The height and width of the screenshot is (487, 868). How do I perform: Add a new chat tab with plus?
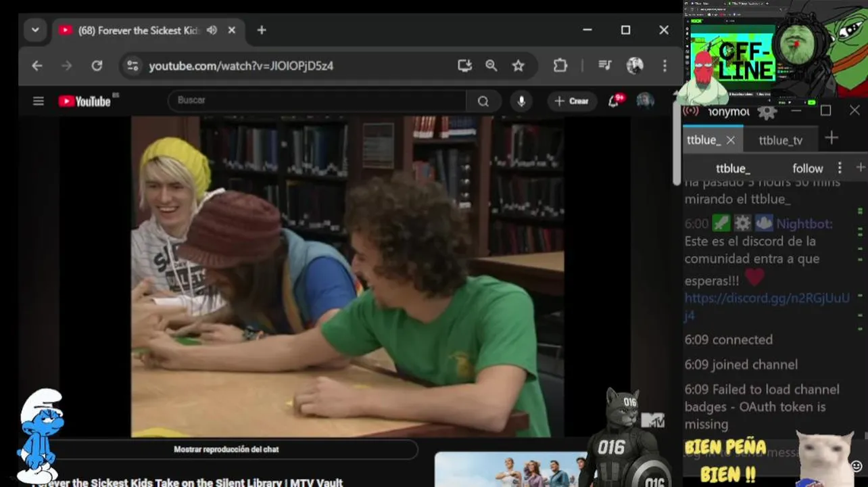(x=831, y=138)
